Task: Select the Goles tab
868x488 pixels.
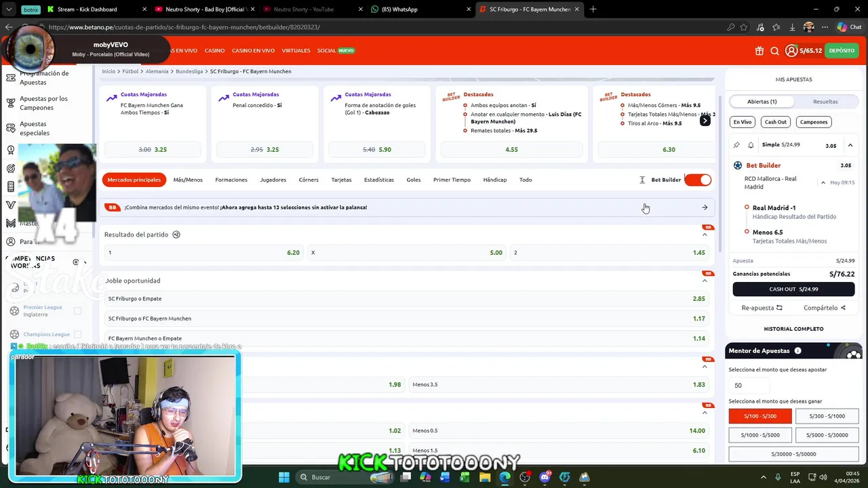Action: click(414, 180)
